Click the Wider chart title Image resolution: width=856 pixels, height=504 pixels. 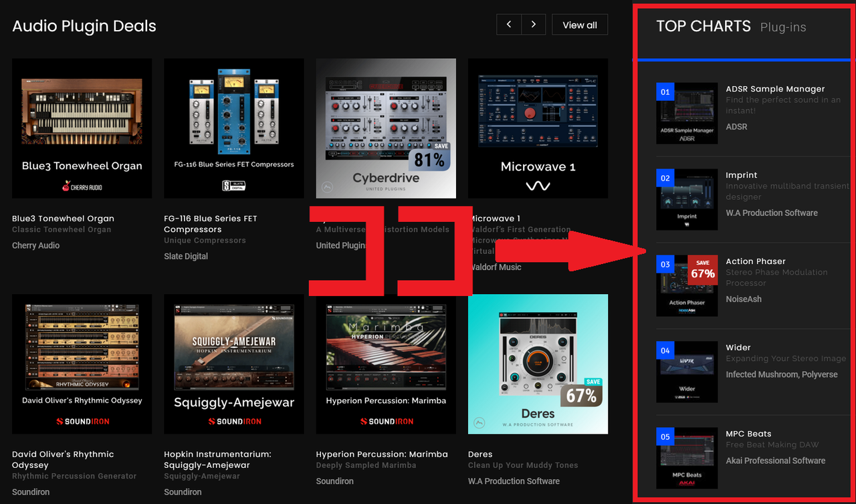click(738, 348)
